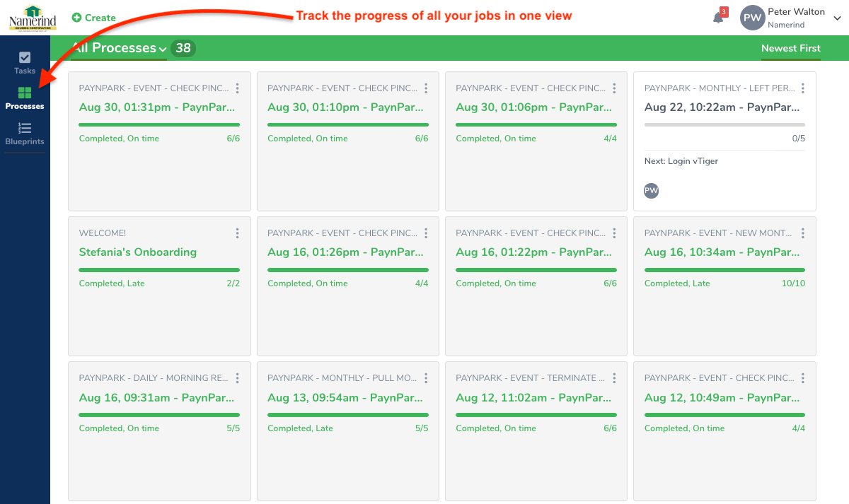
Task: Open the Blueprints section
Action: point(25,134)
